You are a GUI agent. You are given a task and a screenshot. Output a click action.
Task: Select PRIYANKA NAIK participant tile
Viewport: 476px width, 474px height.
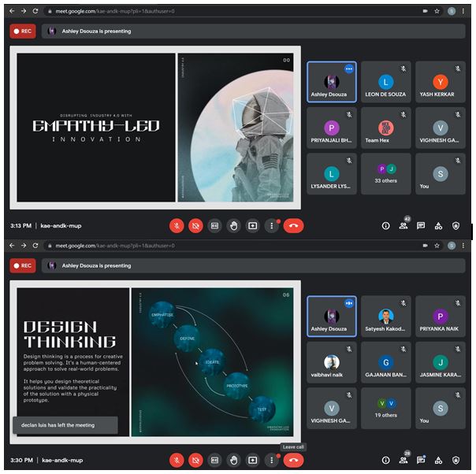[441, 317]
